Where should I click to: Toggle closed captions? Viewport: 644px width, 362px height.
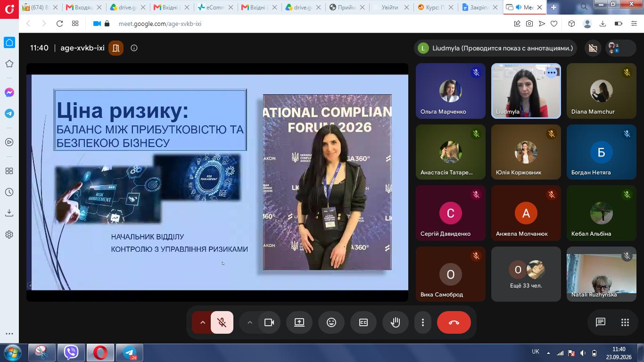tap(363, 322)
